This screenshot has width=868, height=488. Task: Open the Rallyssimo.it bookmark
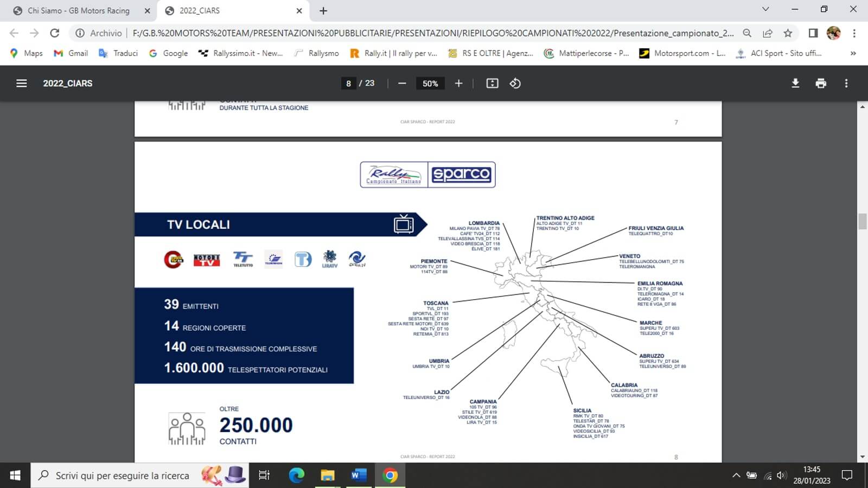(241, 53)
